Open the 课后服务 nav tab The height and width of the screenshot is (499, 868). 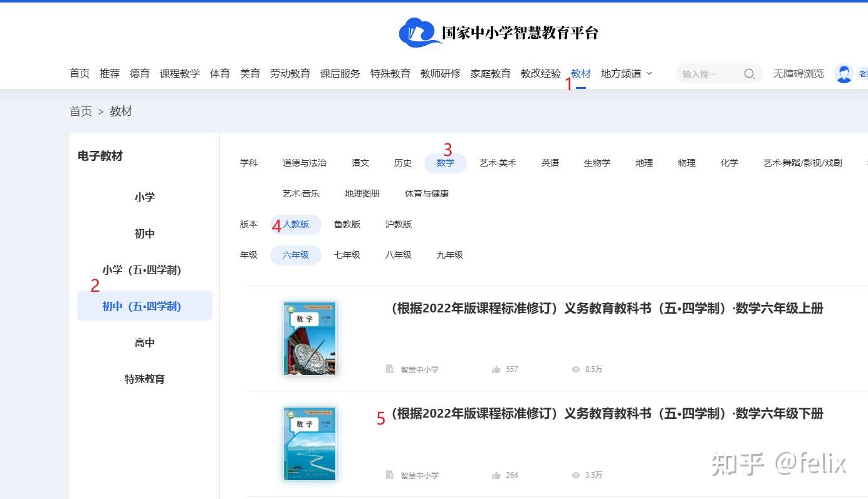coord(340,73)
